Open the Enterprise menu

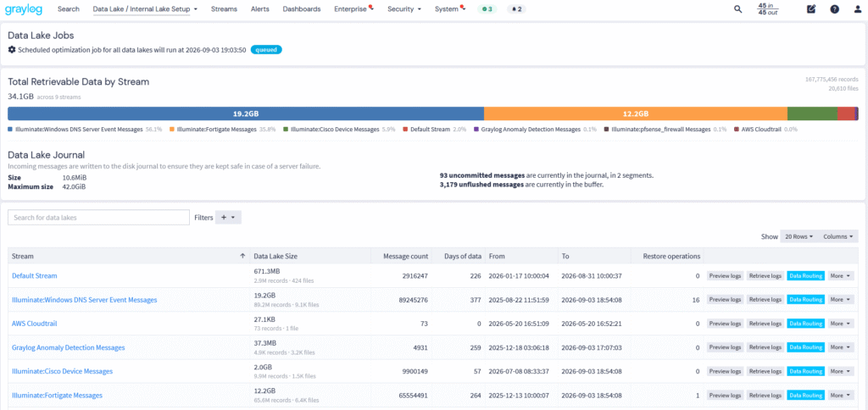point(353,8)
